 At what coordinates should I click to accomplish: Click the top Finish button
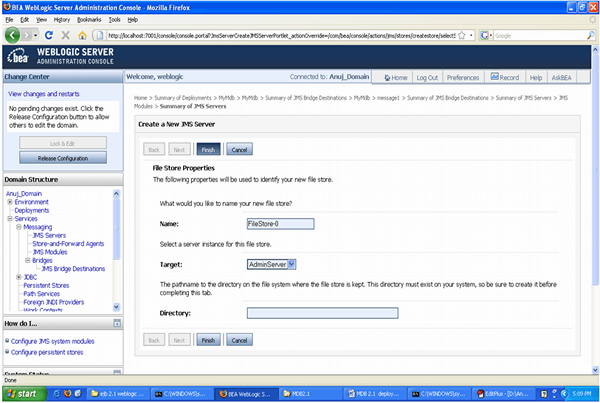tap(207, 149)
